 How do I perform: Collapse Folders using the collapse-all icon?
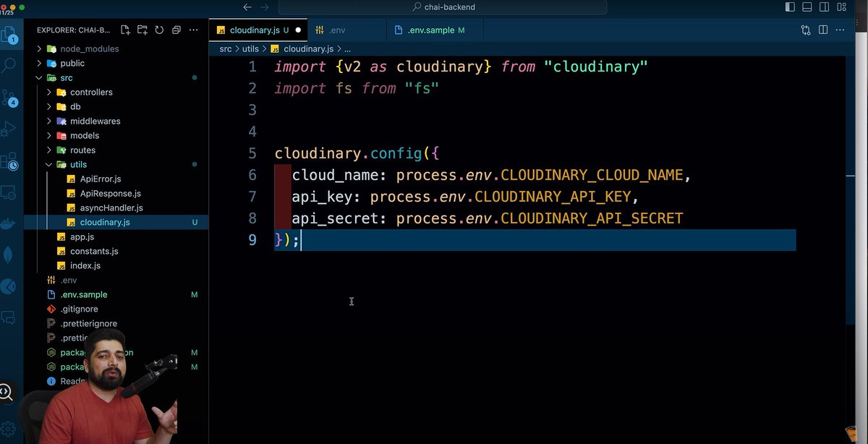(176, 30)
